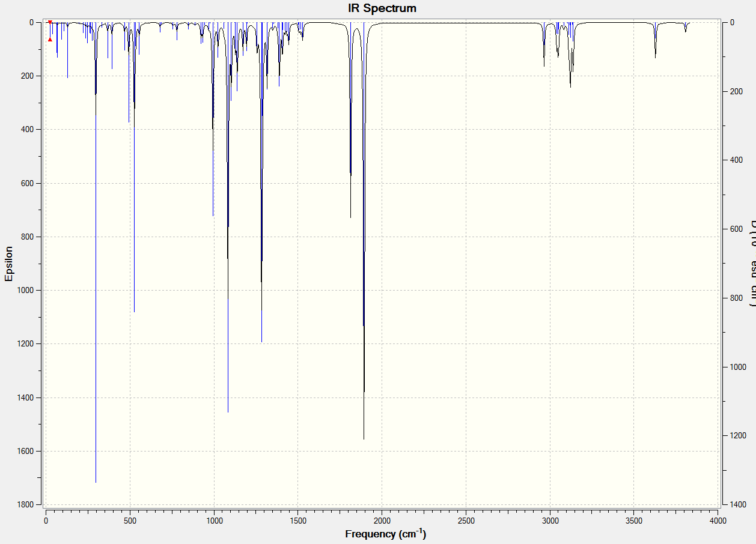This screenshot has height=544, width=756.
Task: Click the red downward triangle marker at top-left
Action: pos(50,22)
